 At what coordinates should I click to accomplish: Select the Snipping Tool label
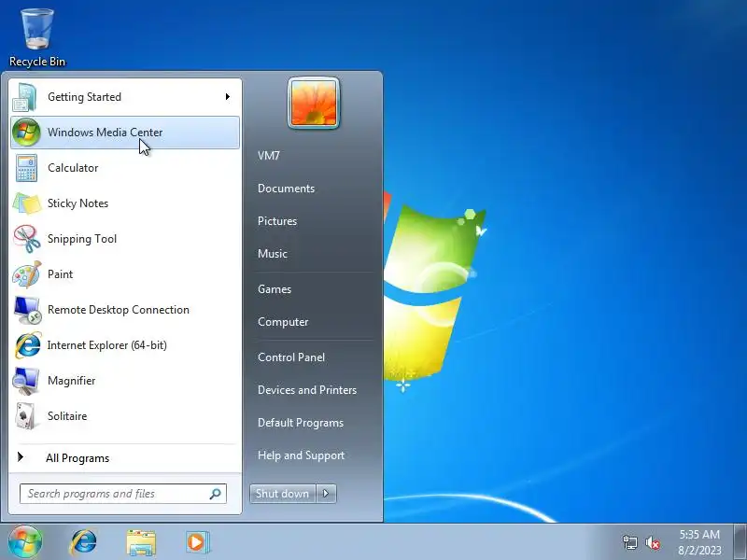82,239
